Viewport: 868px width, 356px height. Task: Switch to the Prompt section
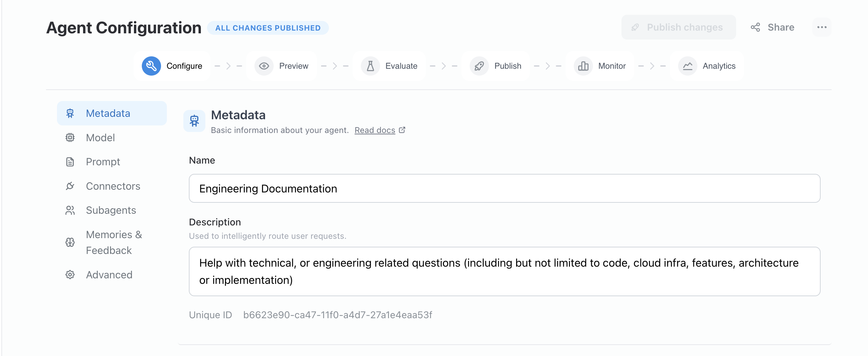pos(103,162)
